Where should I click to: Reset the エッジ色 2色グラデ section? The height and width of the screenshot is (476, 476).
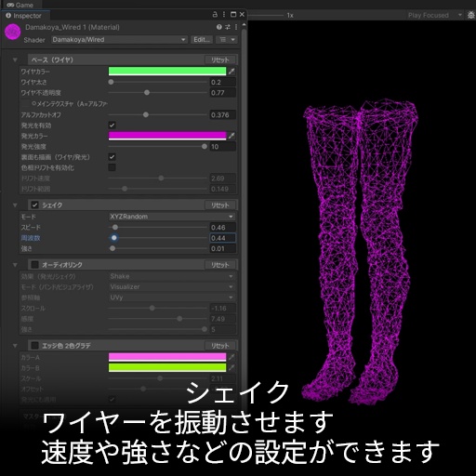pos(220,346)
